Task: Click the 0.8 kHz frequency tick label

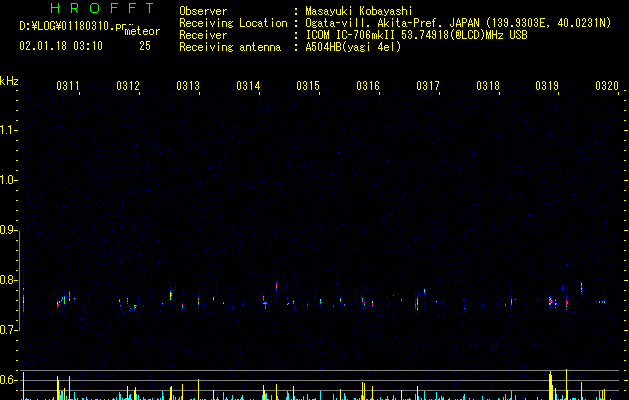Action: coord(8,280)
